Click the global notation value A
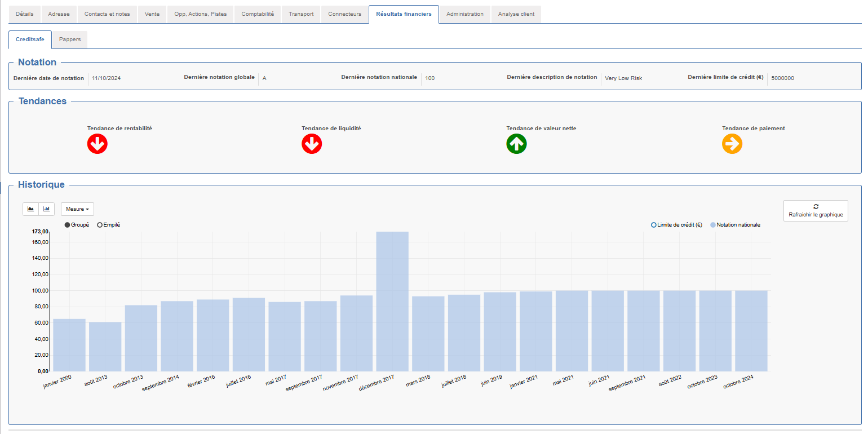The image size is (868, 434). pos(264,78)
